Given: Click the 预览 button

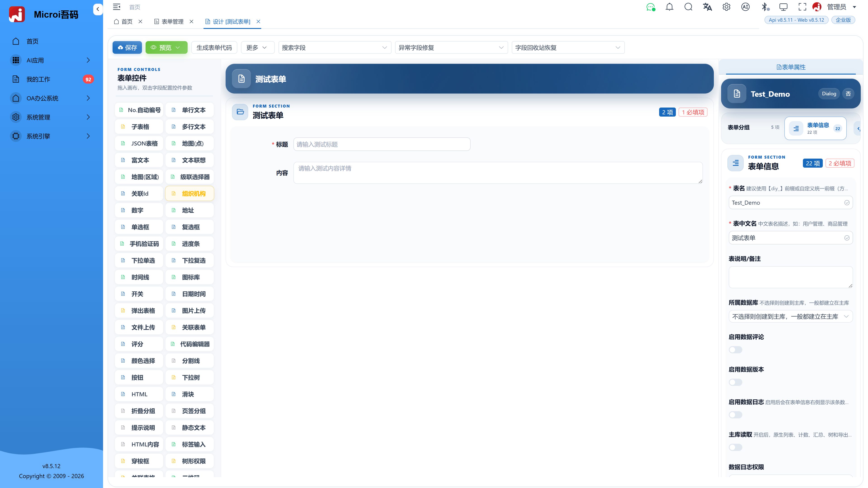Looking at the screenshot, I should coord(166,48).
